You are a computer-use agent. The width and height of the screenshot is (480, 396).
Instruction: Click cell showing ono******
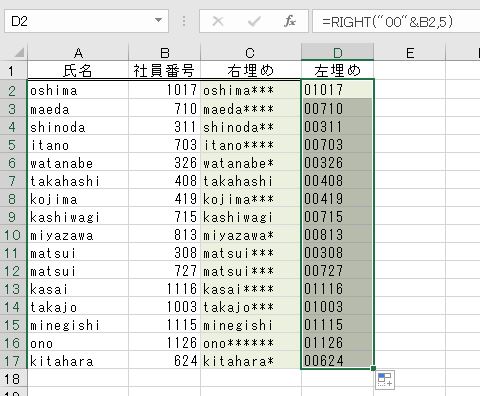pos(251,343)
